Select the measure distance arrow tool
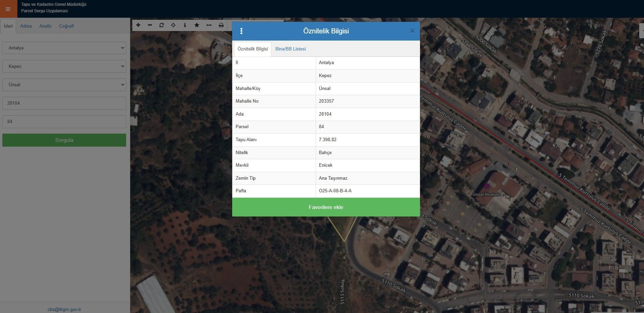The width and height of the screenshot is (644, 313). pos(209,25)
